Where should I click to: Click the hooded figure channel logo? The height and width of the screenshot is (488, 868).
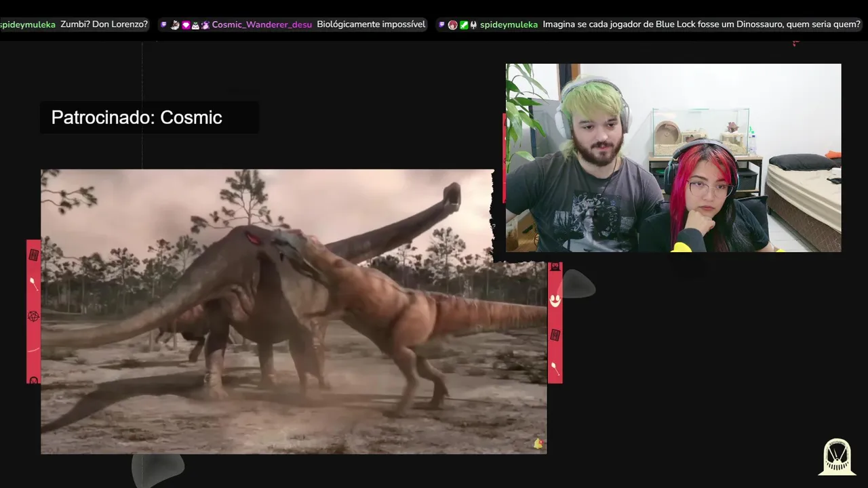837,457
